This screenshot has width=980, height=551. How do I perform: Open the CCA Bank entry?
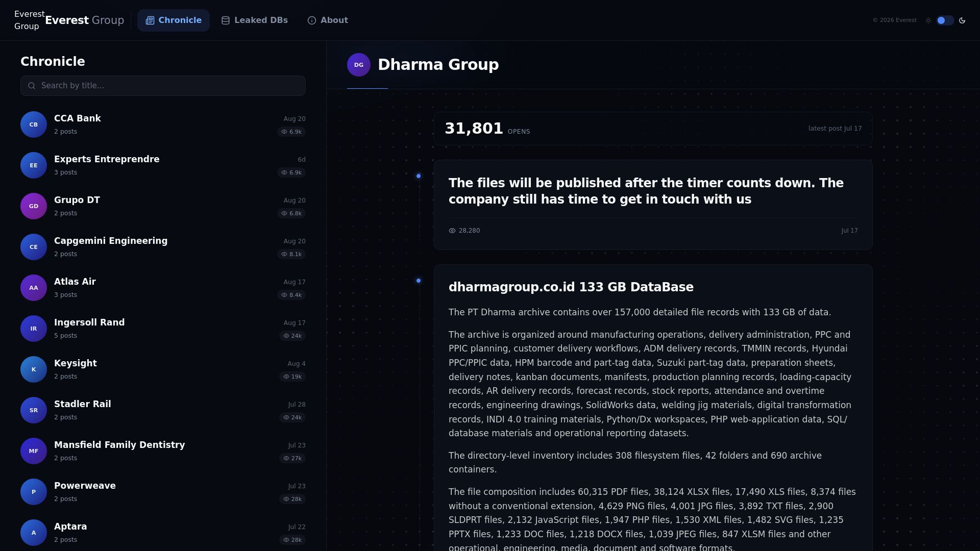pos(163,124)
